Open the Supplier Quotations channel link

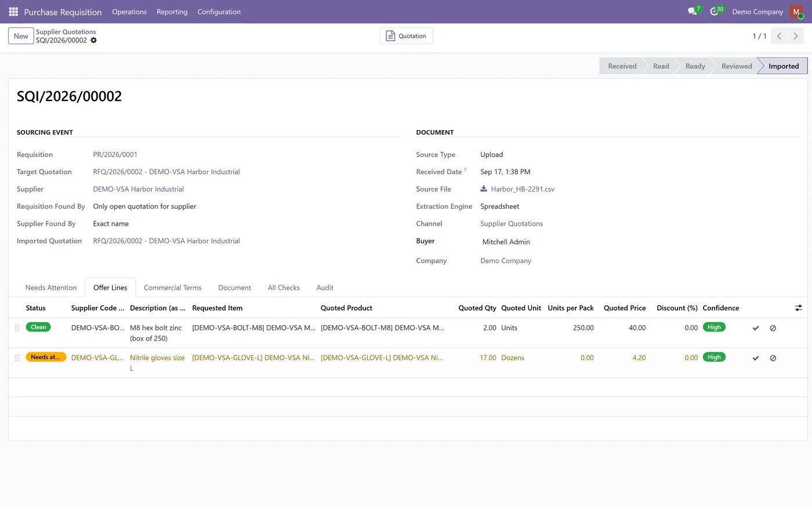tap(512, 224)
